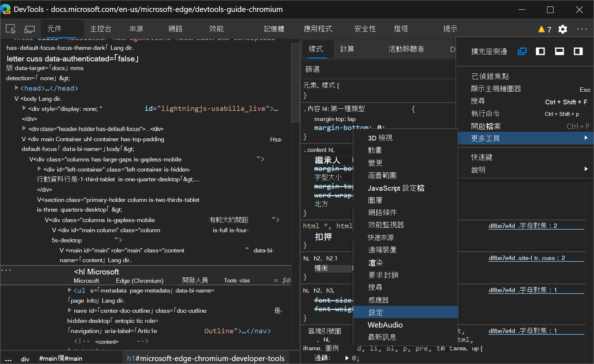
Task: Choose 已偵錯焦點 menu entry
Action: pos(525,76)
